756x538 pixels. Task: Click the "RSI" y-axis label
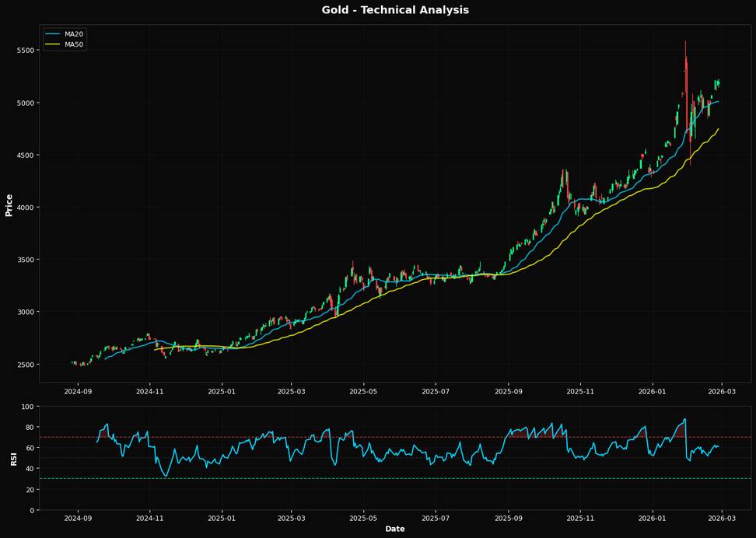click(13, 459)
